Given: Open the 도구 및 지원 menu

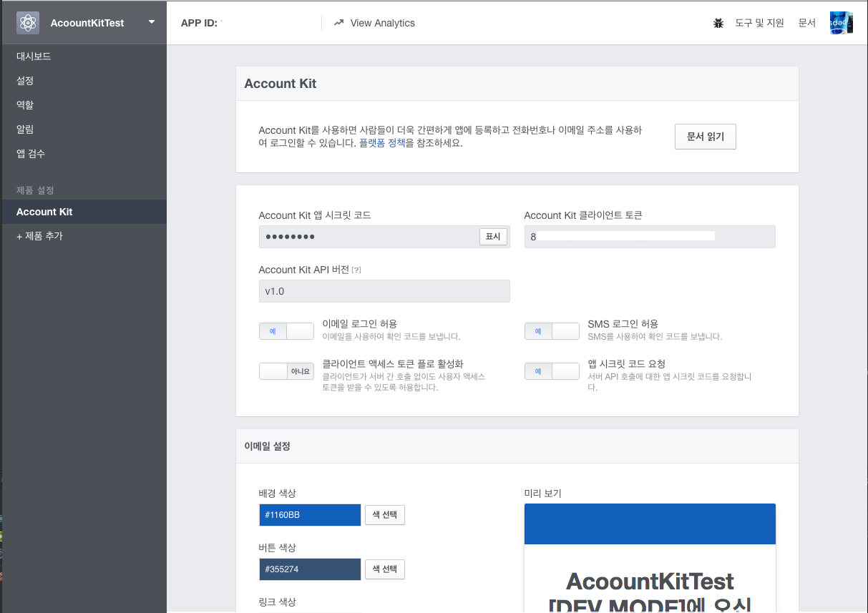Looking at the screenshot, I should coord(759,23).
